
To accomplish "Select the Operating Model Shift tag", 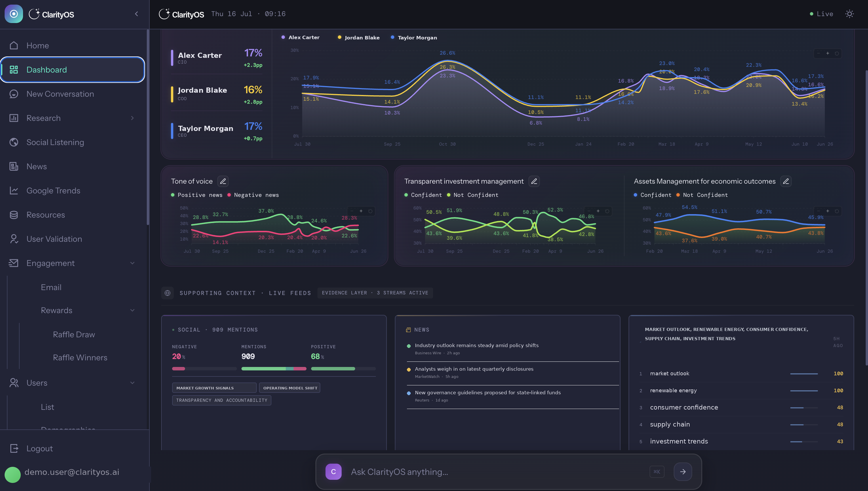I will tap(290, 388).
